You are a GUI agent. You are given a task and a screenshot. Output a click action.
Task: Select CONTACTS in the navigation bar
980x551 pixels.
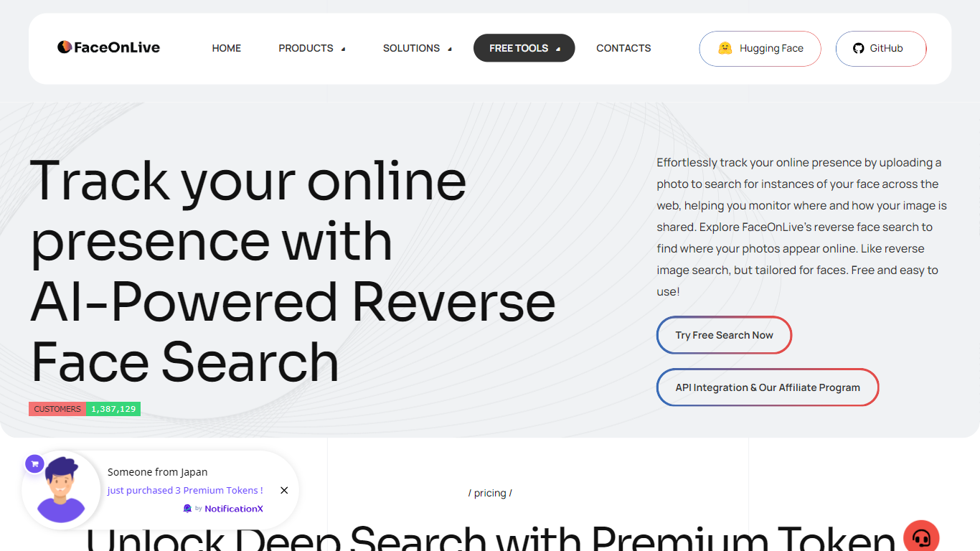(x=623, y=48)
